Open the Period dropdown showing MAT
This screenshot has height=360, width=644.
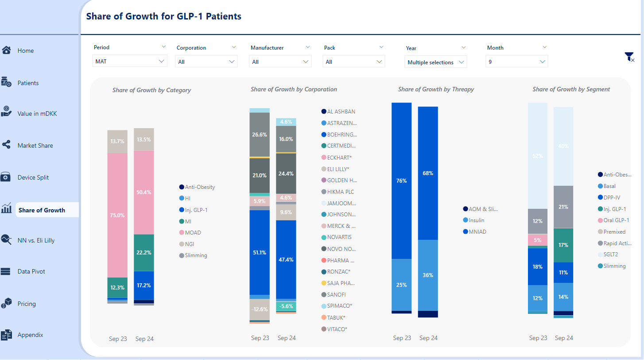click(x=130, y=61)
